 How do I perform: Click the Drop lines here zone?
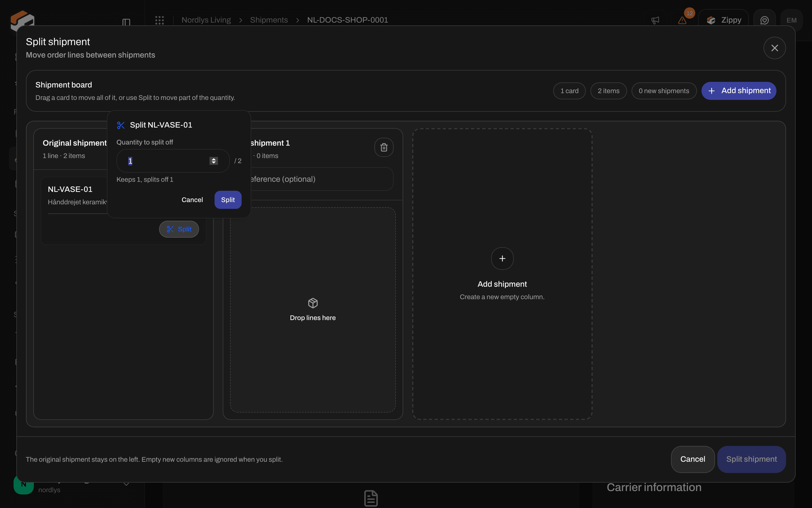pyautogui.click(x=313, y=310)
